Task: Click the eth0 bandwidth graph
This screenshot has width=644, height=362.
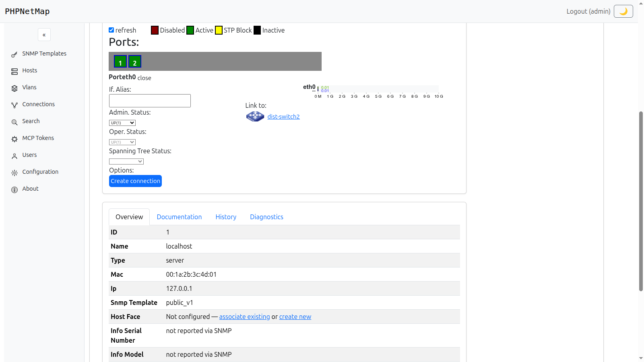Action: pos(373,92)
